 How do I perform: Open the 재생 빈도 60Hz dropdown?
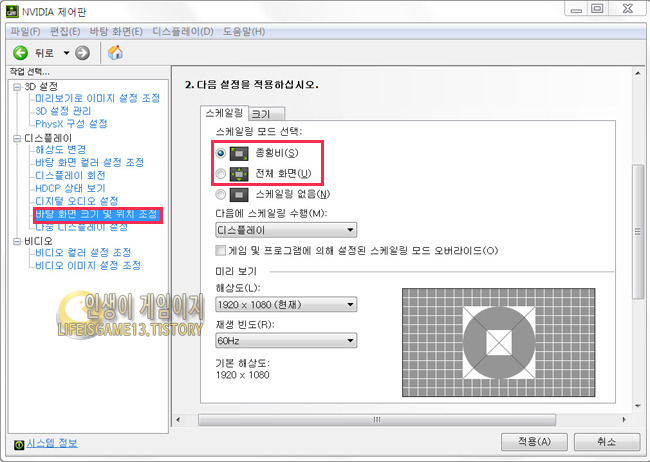[x=286, y=341]
